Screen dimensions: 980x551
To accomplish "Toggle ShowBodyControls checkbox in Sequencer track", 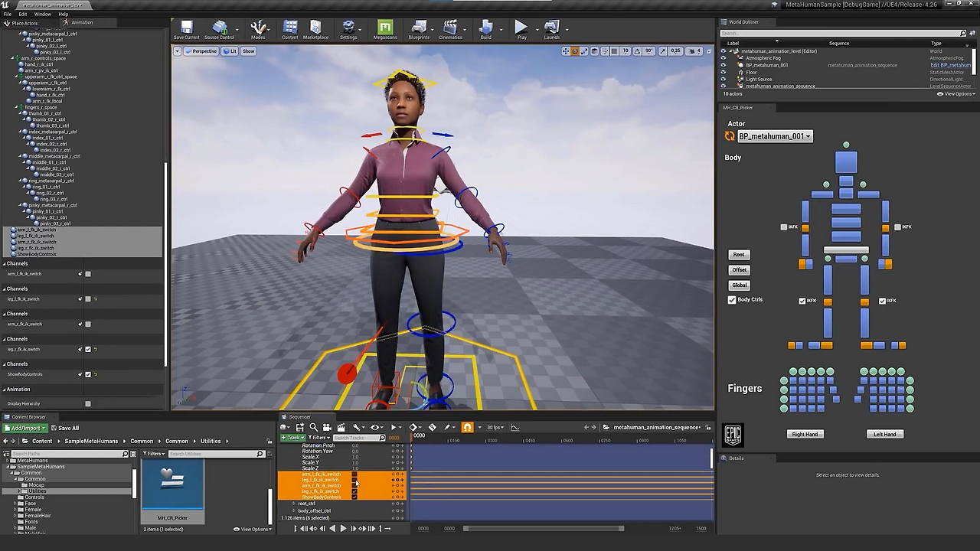I will tap(354, 497).
